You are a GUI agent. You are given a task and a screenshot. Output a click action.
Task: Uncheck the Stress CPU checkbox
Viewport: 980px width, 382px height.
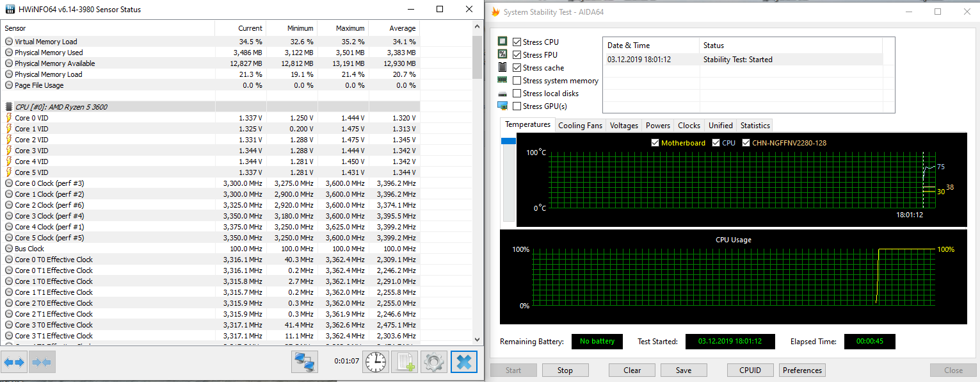click(517, 42)
